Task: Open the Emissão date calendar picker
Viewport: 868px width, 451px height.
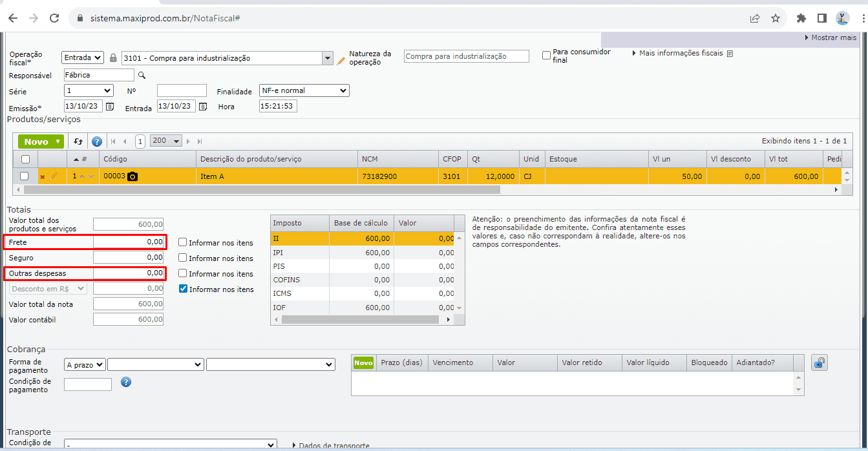Action: pos(110,107)
